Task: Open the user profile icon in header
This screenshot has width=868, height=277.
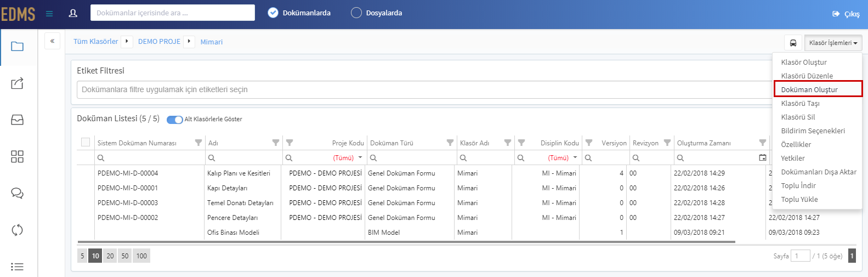Action: [73, 13]
